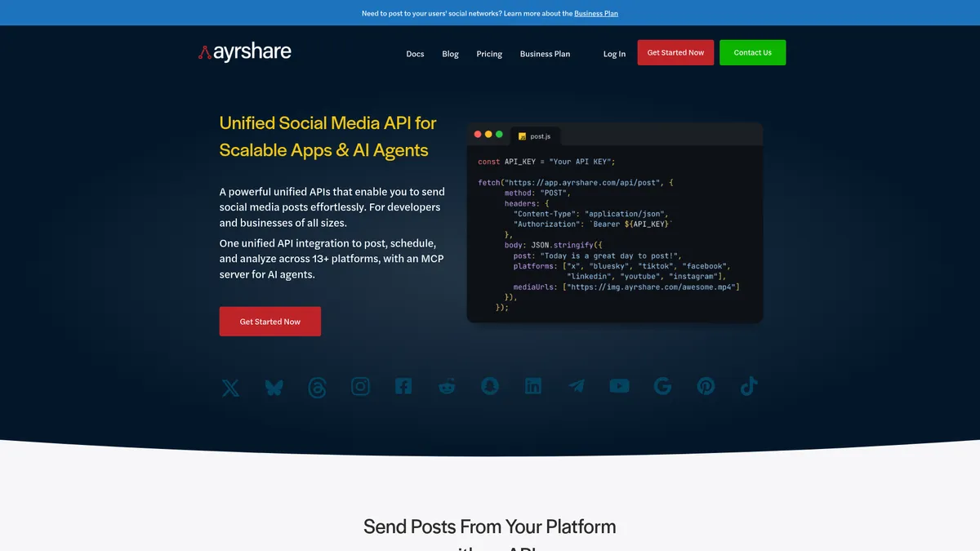980x551 pixels.
Task: Click the Pinterest icon
Action: 706,387
